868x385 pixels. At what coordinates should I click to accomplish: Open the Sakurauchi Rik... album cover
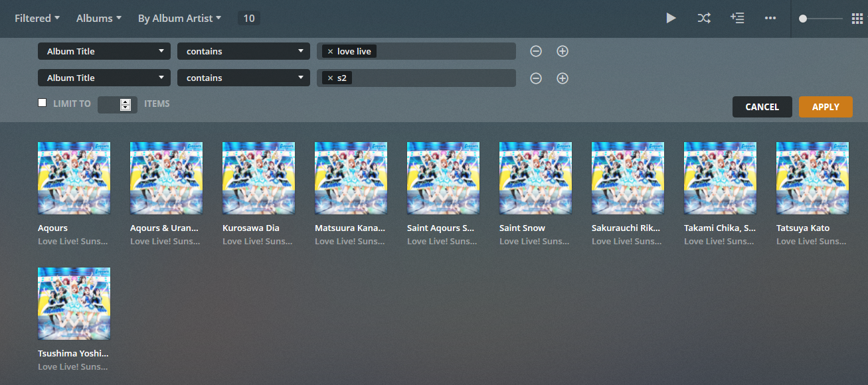[x=628, y=178]
